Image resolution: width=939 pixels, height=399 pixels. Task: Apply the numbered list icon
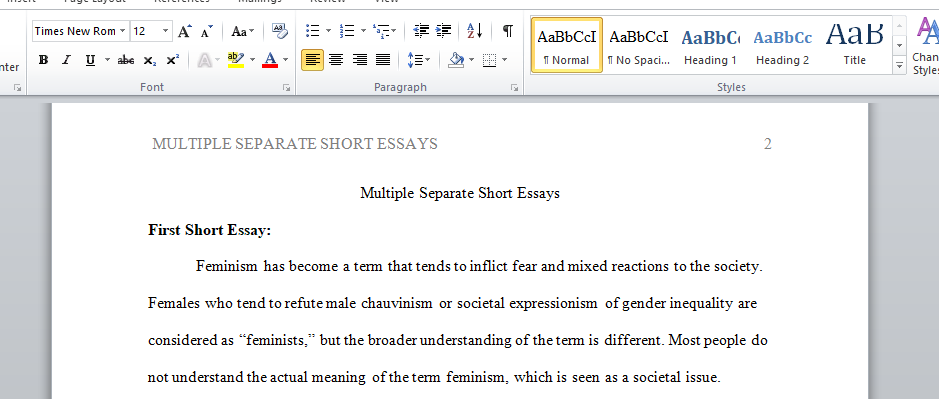tap(346, 31)
